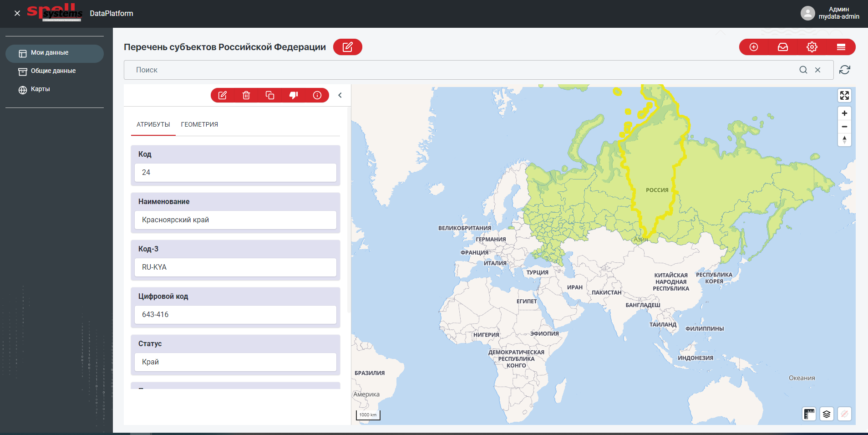Open the list view menu icon
The height and width of the screenshot is (435, 868).
point(841,47)
